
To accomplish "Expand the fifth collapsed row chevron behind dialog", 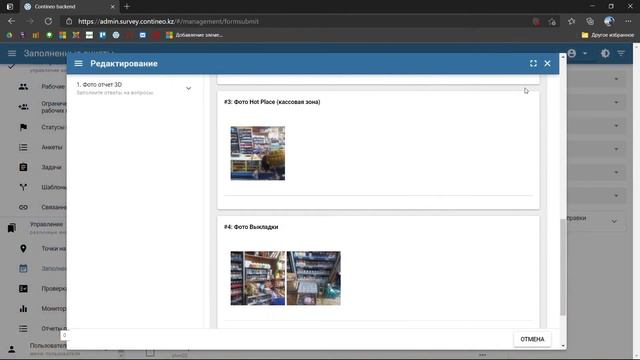I will click(616, 172).
